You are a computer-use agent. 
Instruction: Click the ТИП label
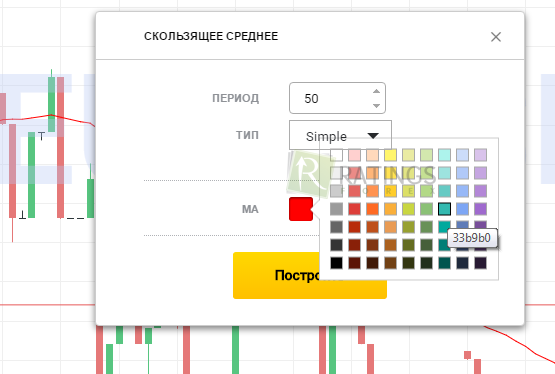pyautogui.click(x=247, y=135)
